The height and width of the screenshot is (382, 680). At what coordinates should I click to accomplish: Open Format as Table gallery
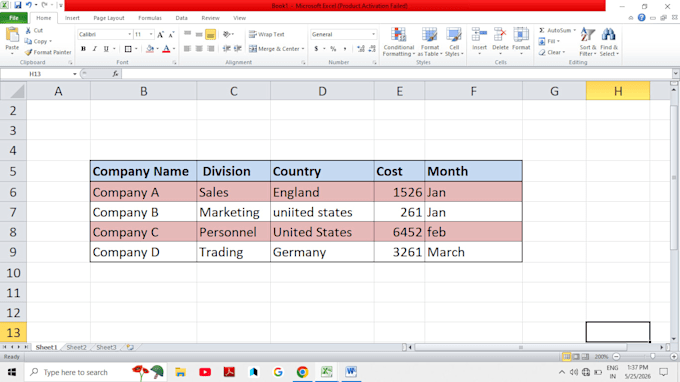pyautogui.click(x=430, y=42)
